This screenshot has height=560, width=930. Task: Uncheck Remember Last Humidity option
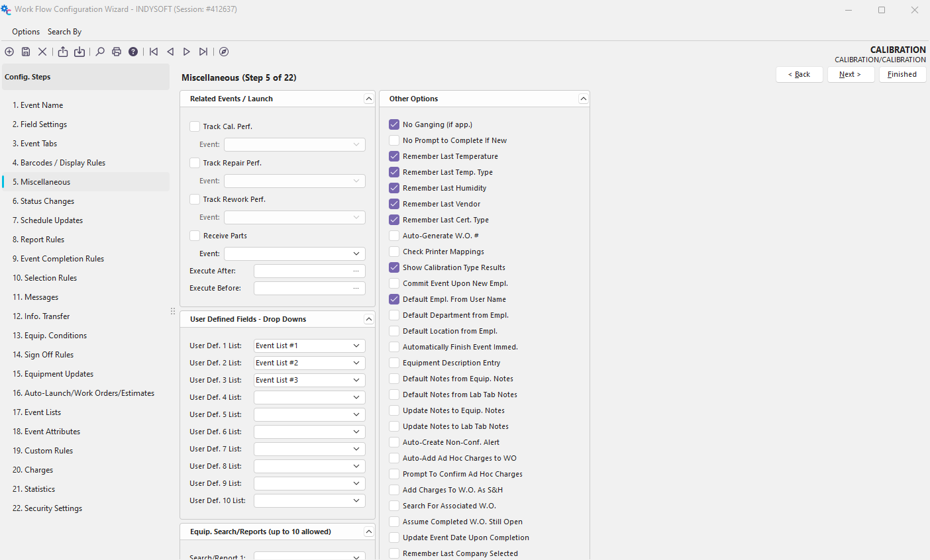tap(394, 188)
